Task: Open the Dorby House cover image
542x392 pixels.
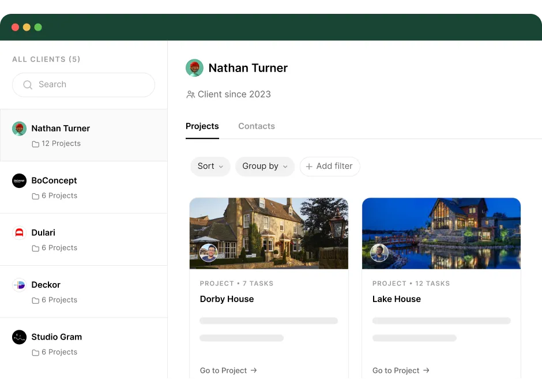Action: 269,233
